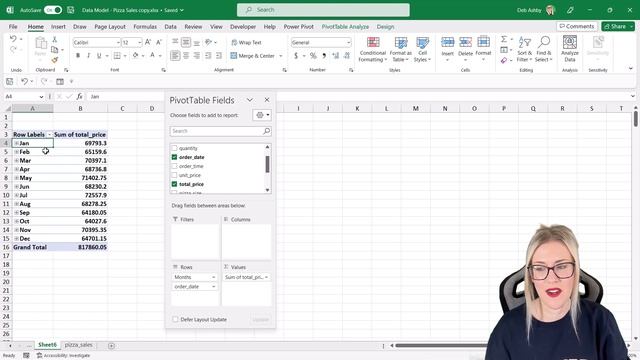Open Months field dropdown in Rows
Viewport: 640px width, 360px height.
[213, 277]
